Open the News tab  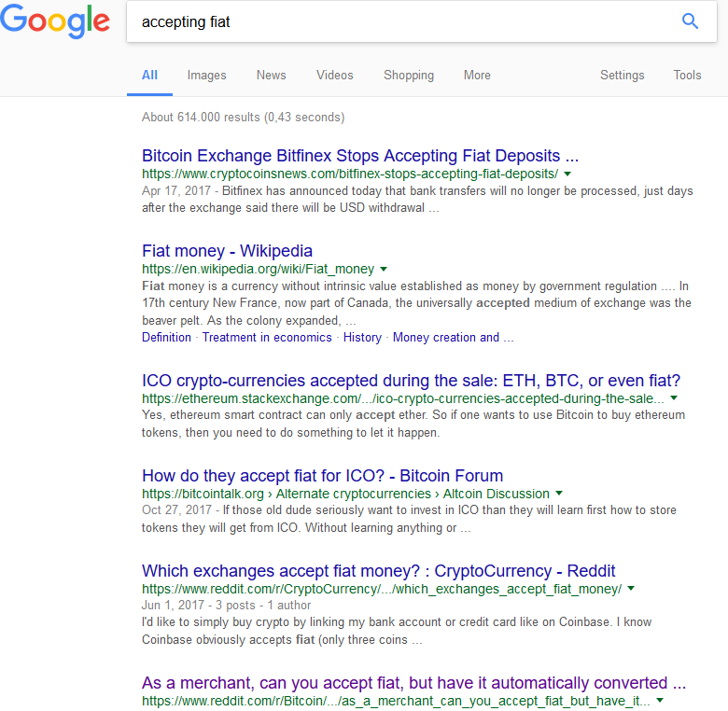(272, 76)
